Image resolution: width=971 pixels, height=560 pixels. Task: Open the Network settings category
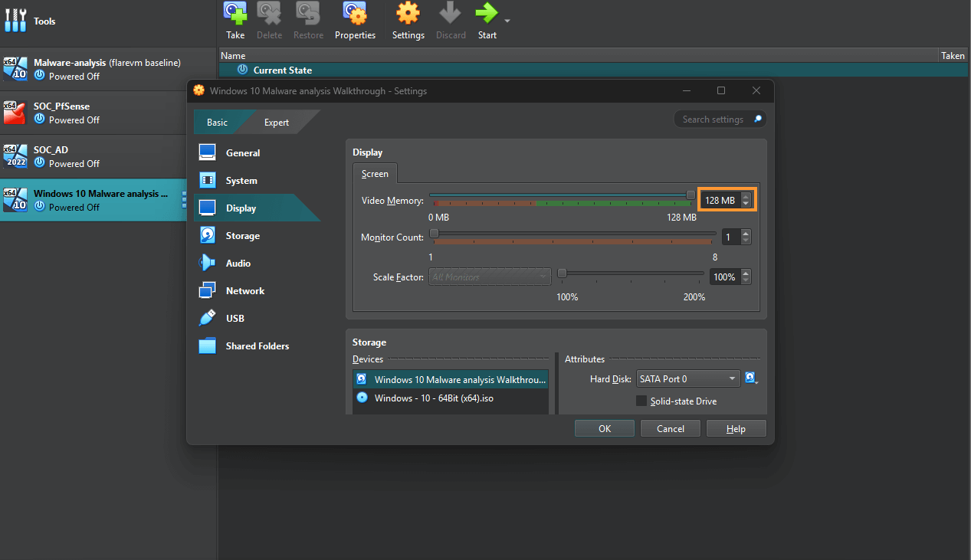coord(257,291)
